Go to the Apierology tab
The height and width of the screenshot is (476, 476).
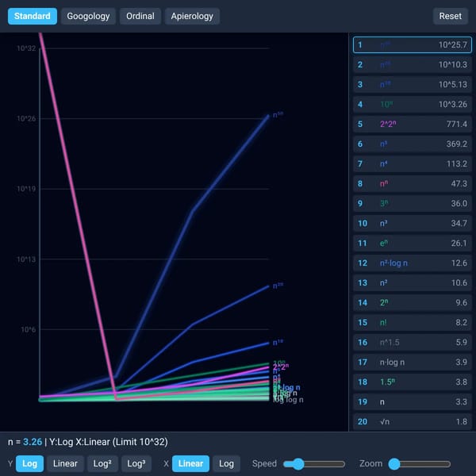pyautogui.click(x=192, y=16)
